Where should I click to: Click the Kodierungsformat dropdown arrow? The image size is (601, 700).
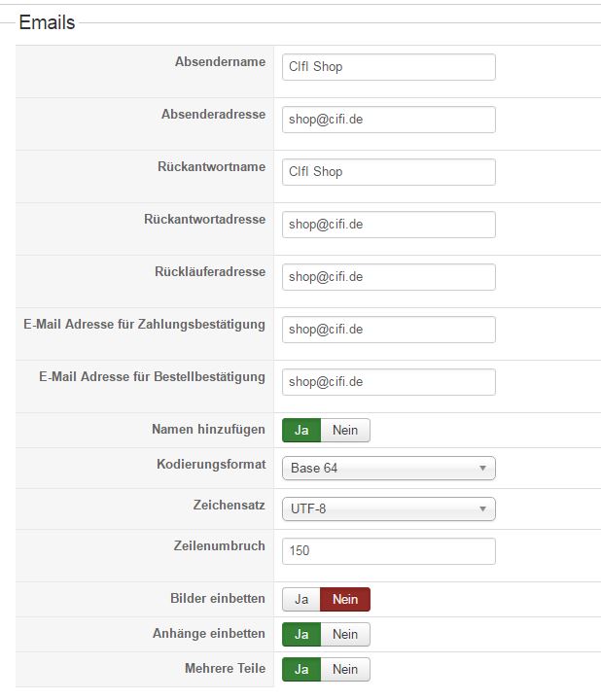coord(482,469)
